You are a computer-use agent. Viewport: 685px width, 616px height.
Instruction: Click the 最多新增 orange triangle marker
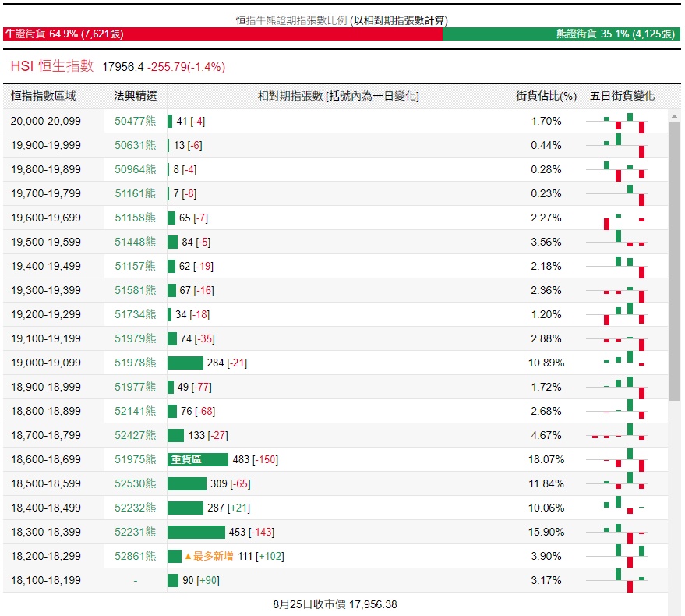point(187,556)
